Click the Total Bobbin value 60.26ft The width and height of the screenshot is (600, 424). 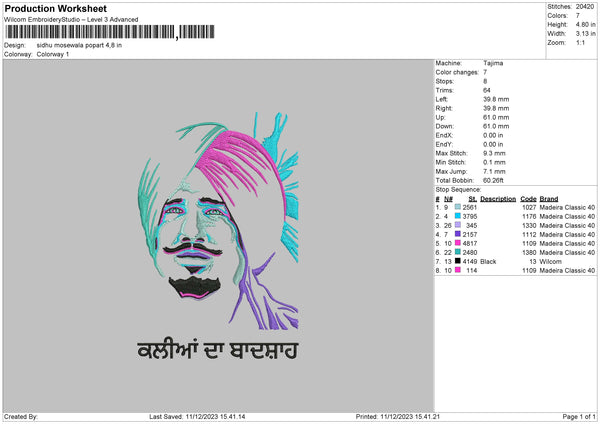pyautogui.click(x=493, y=180)
